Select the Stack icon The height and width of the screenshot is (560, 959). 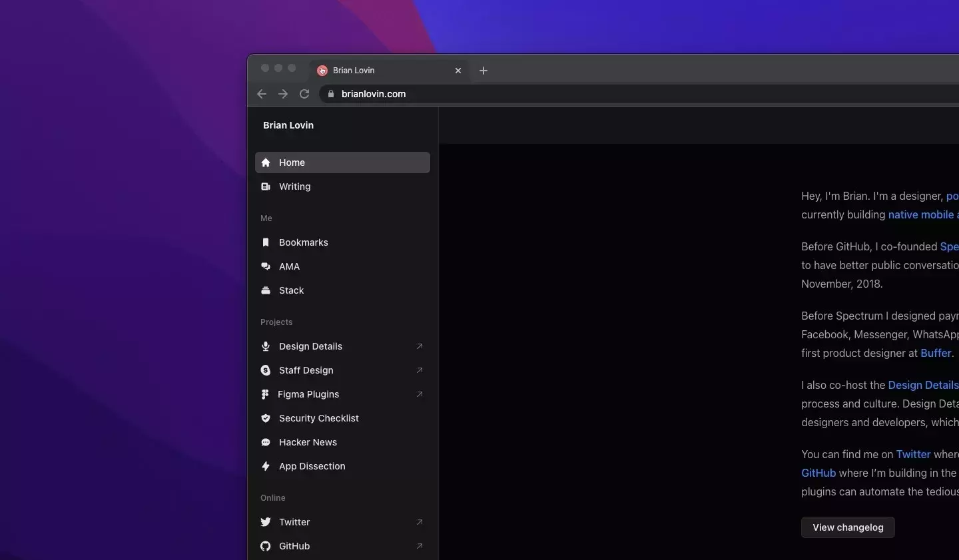coord(265,290)
